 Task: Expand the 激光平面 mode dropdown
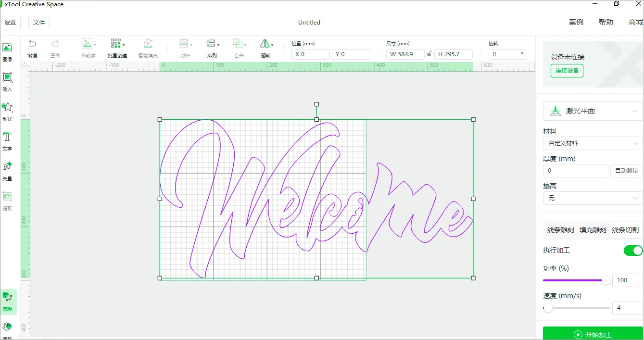click(593, 111)
